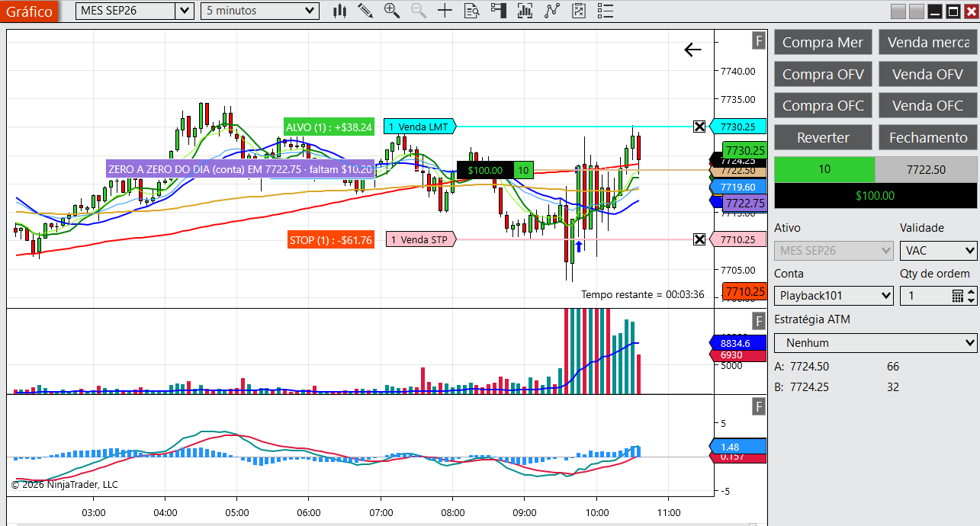Open the bar style candlestick icon
This screenshot has width=980, height=526.
coord(340,11)
